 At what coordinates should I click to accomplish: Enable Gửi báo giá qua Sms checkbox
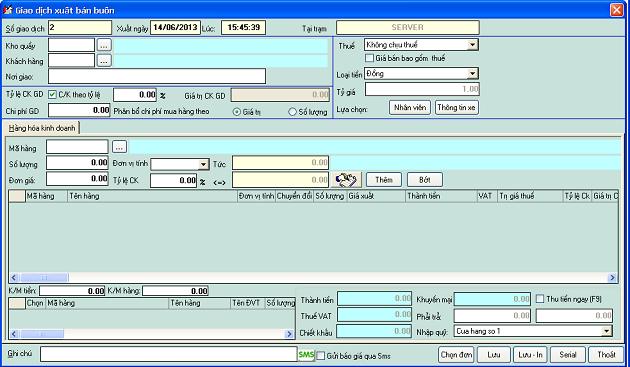[320, 356]
